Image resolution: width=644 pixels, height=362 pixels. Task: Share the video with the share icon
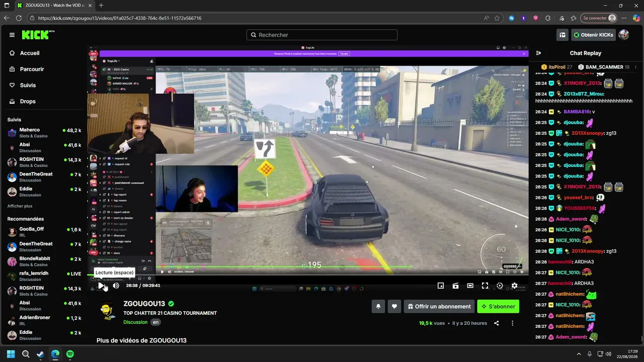(x=497, y=323)
